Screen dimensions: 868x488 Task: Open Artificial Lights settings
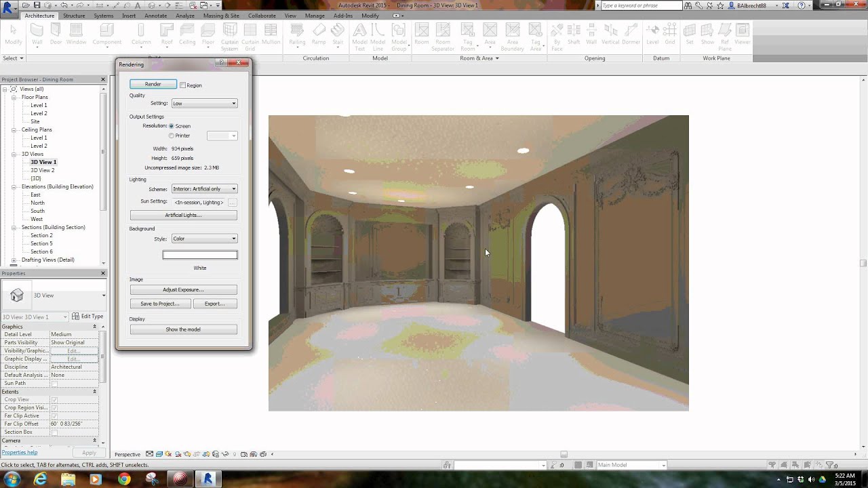(183, 215)
